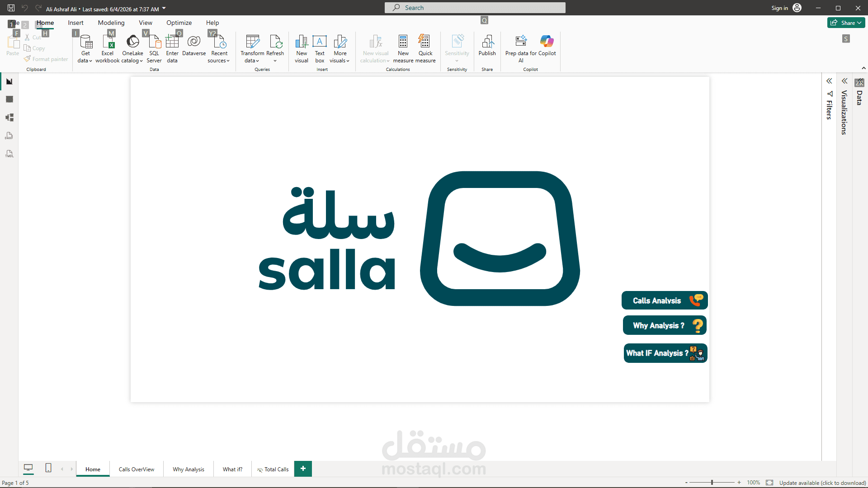This screenshot has height=488, width=868.
Task: Switch to Model view in sidebar
Action: coord(9,117)
